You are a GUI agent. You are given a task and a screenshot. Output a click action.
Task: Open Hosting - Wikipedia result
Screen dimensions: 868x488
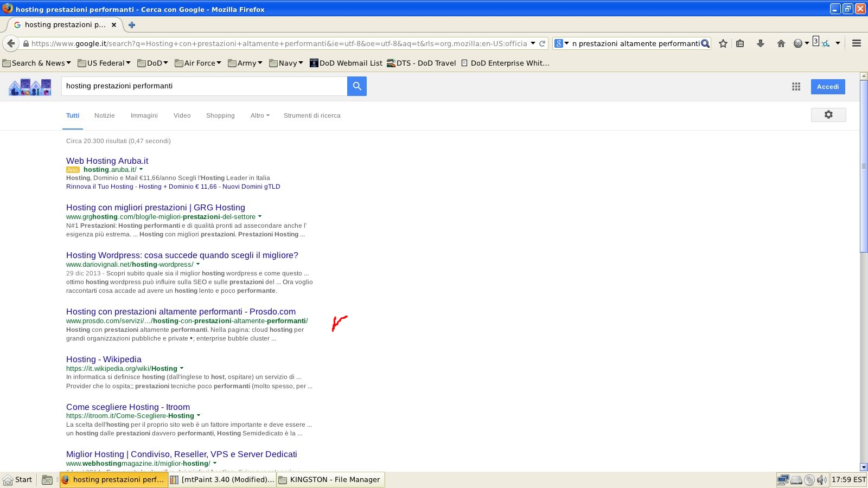click(104, 359)
